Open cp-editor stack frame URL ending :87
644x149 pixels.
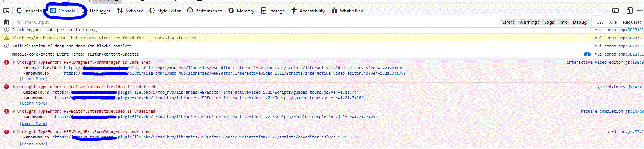(x=206, y=137)
